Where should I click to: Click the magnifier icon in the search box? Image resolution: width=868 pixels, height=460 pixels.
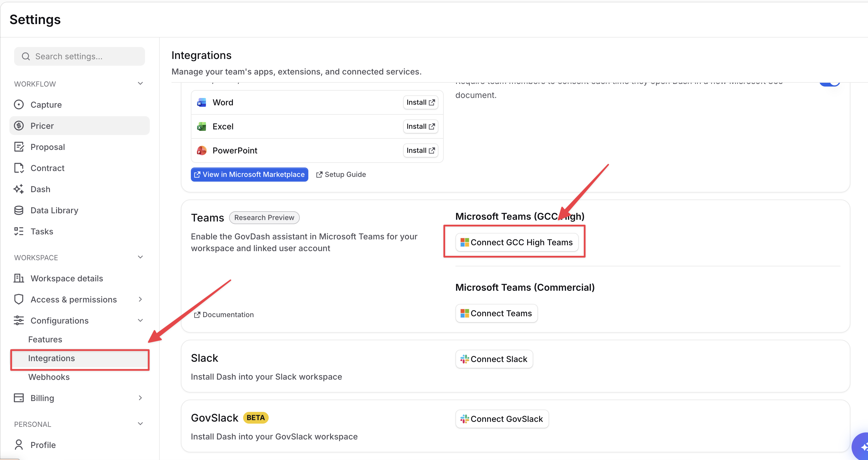pos(26,56)
